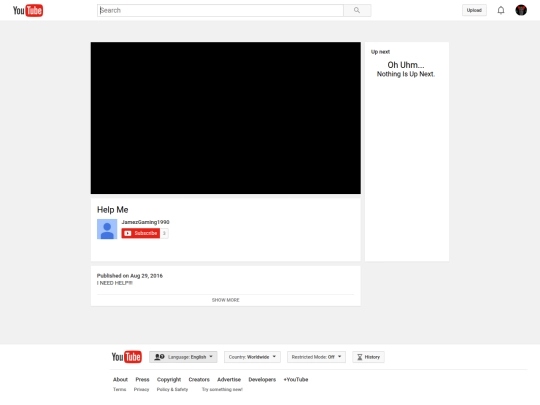Click the JamezGaming1990 channel avatar

pyautogui.click(x=107, y=229)
